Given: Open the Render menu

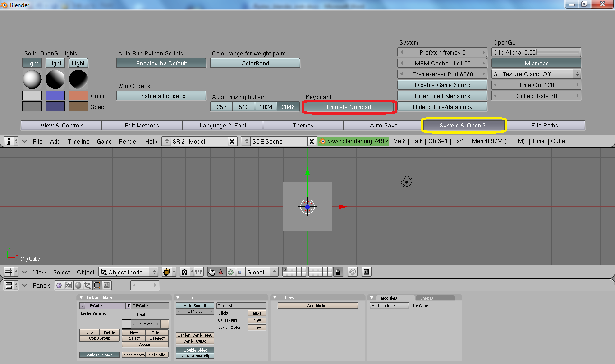Looking at the screenshot, I should coord(129,141).
